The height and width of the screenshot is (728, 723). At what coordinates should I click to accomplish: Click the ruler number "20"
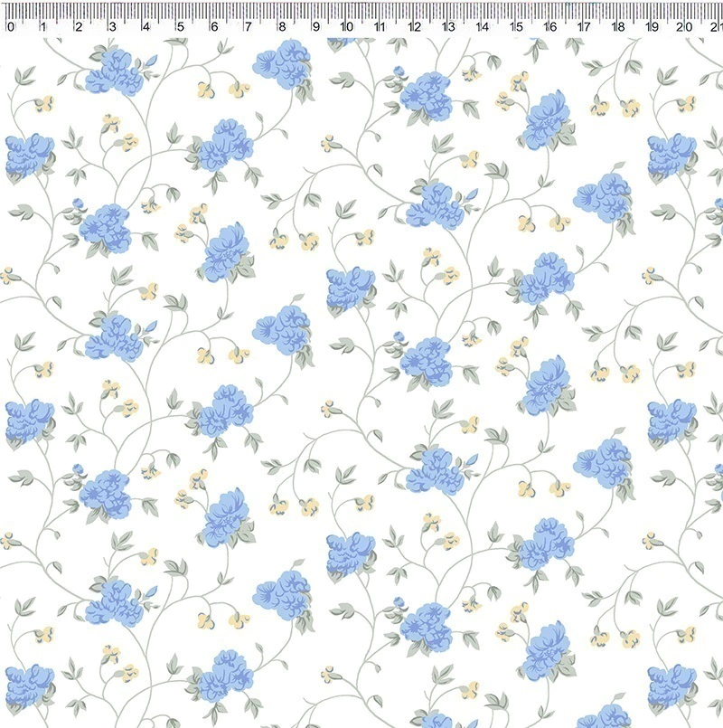pos(684,26)
